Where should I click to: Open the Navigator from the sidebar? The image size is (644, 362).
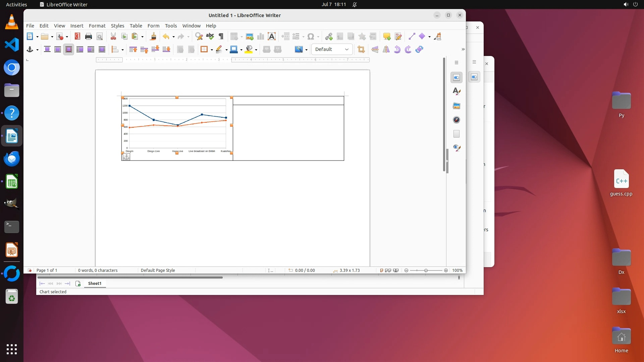click(x=457, y=120)
